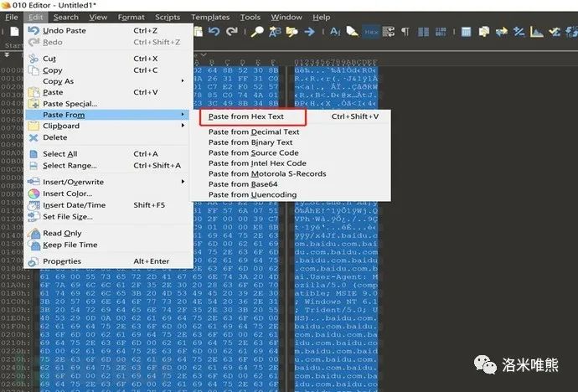Select Cut in the Edit menu
Viewport: 578px width, 392px height.
tap(108, 59)
